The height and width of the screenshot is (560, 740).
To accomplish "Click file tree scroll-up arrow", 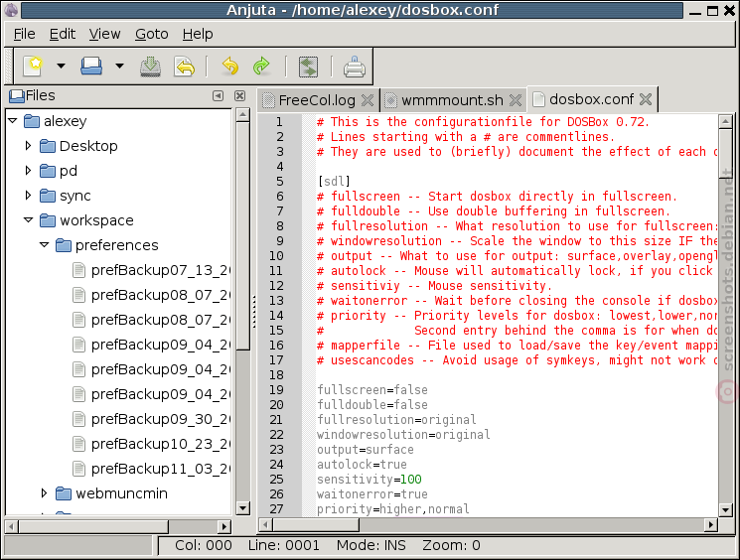I will pyautogui.click(x=242, y=115).
